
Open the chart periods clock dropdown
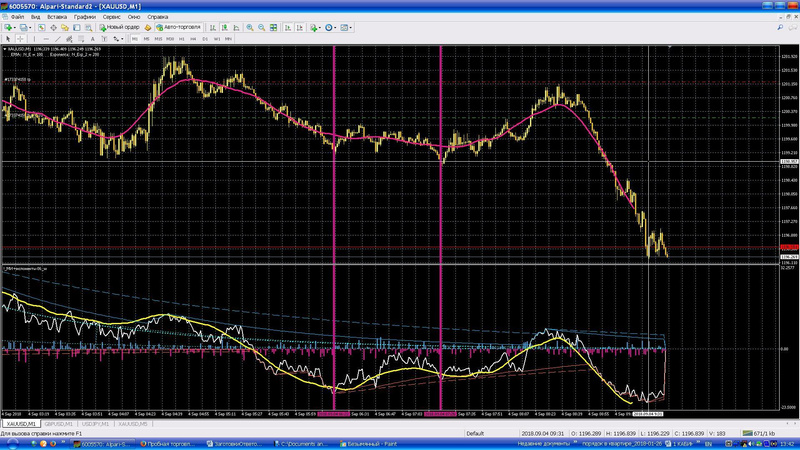(x=331, y=27)
